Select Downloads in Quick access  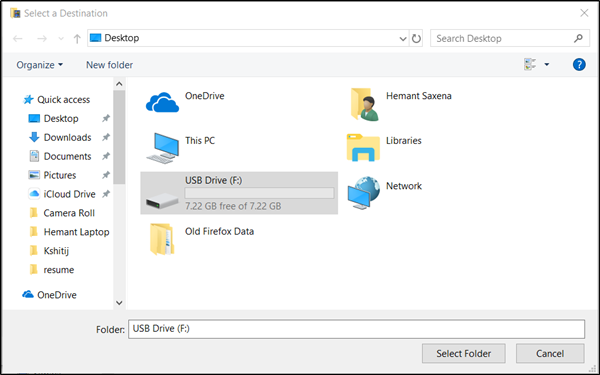67,137
